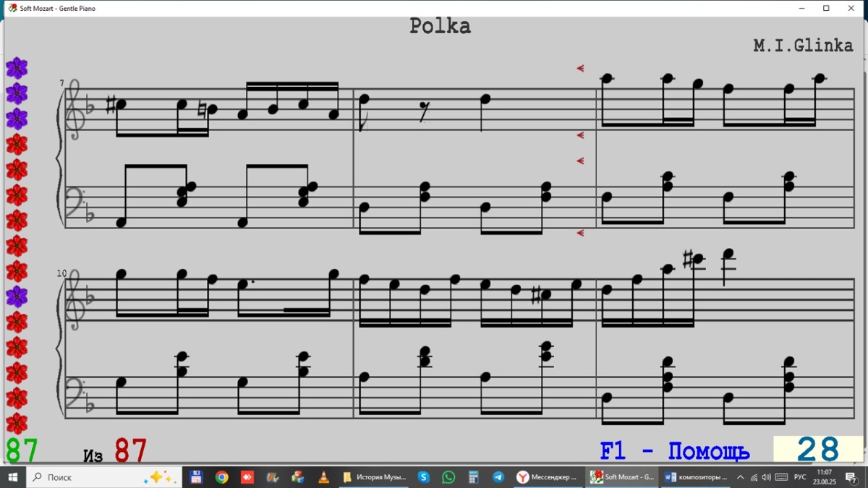Switch to the Yandex Мессенджер window
The image size is (868, 488).
pyautogui.click(x=547, y=477)
